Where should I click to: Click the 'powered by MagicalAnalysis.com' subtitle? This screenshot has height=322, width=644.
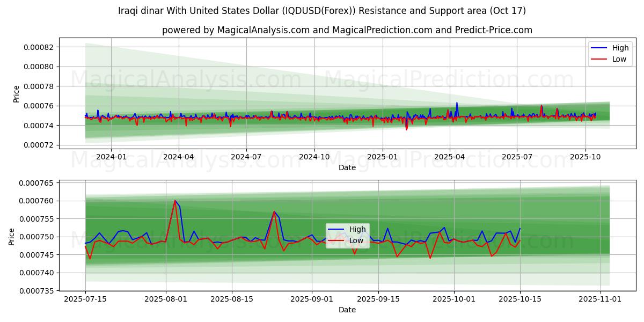pyautogui.click(x=347, y=30)
